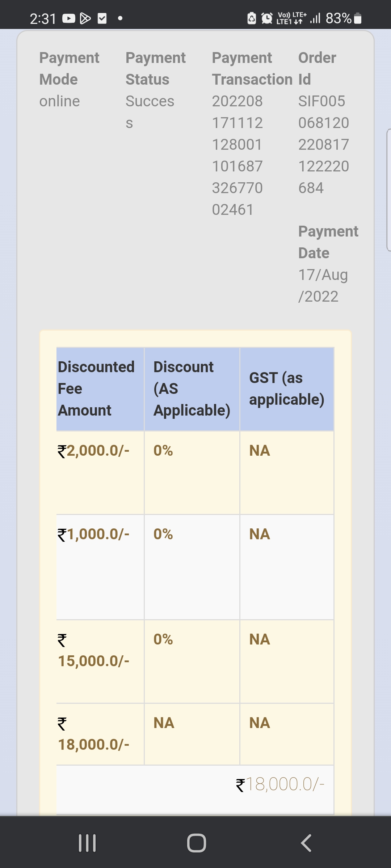Open the recent apps view
The width and height of the screenshot is (391, 868).
click(x=87, y=843)
